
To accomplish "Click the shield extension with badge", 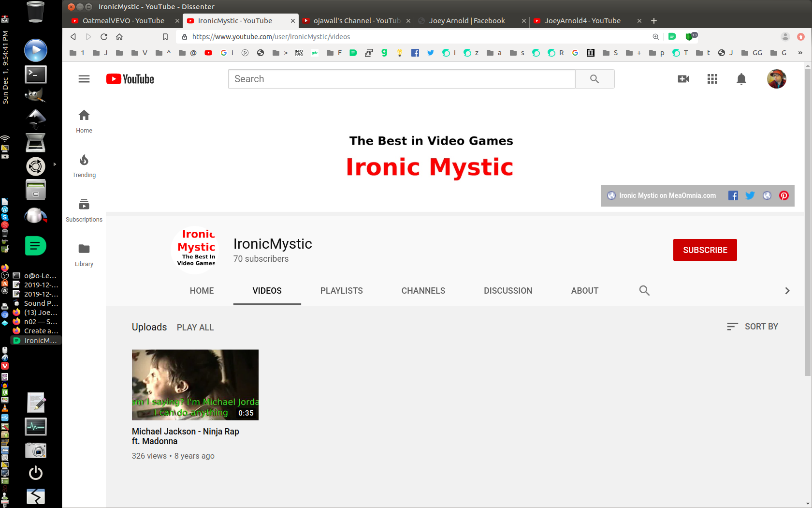I will tap(691, 36).
